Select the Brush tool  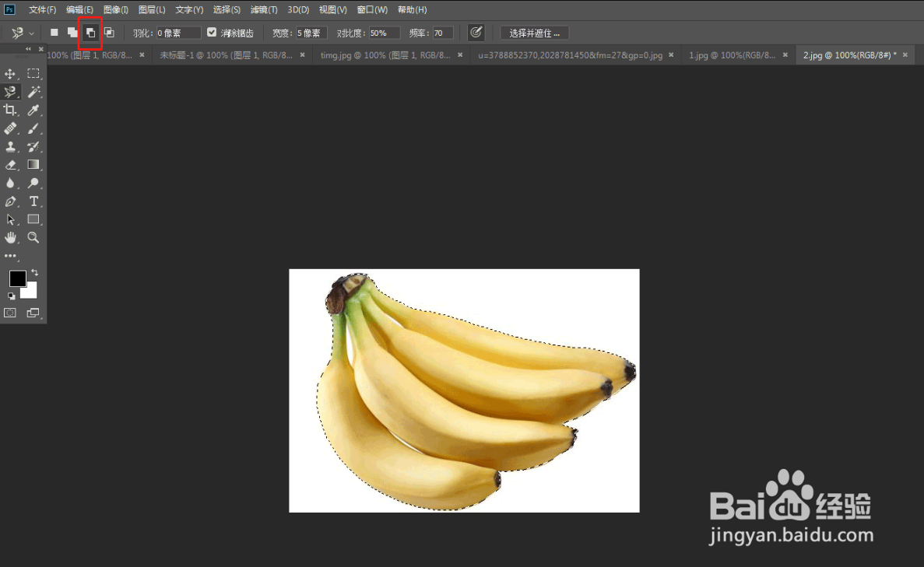pos(33,128)
